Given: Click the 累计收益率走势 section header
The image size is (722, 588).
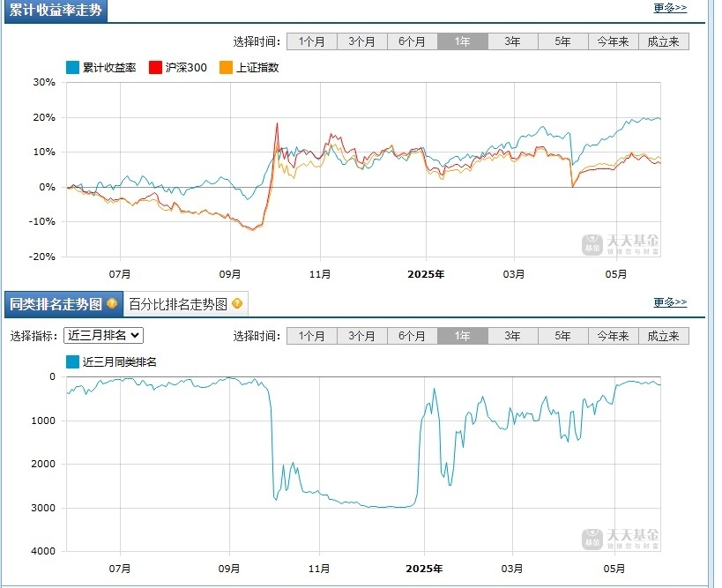Looking at the screenshot, I should click(x=56, y=11).
